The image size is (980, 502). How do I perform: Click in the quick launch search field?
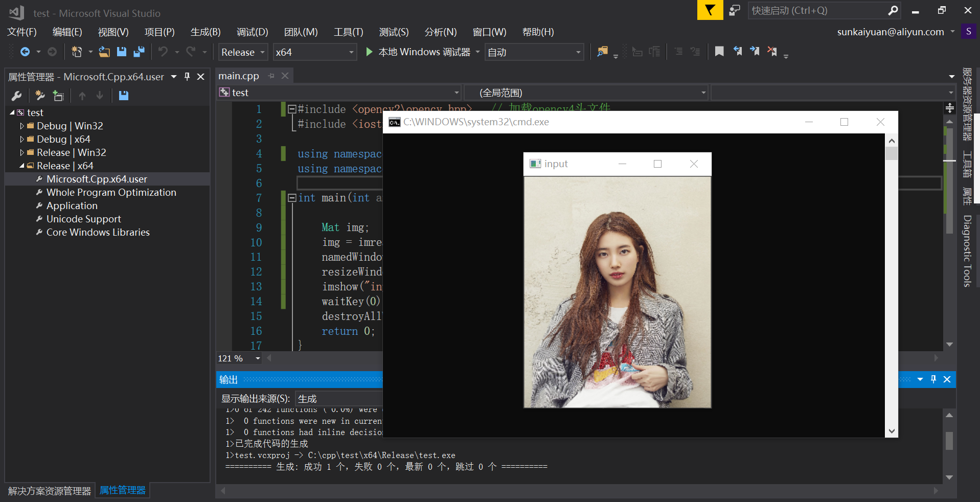coord(818,10)
